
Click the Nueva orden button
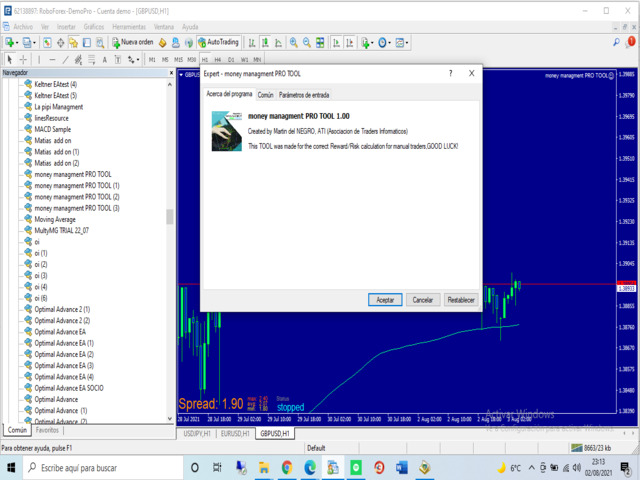coord(133,42)
